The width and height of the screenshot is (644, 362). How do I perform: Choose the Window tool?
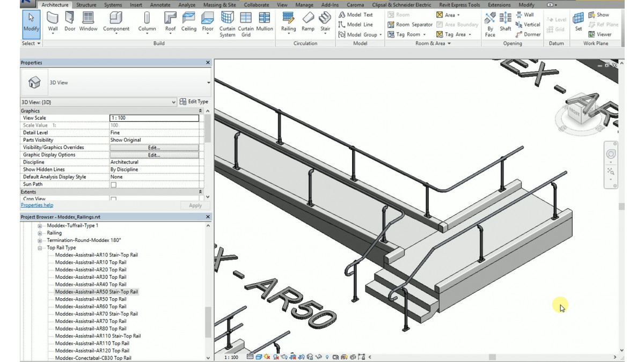click(x=89, y=21)
